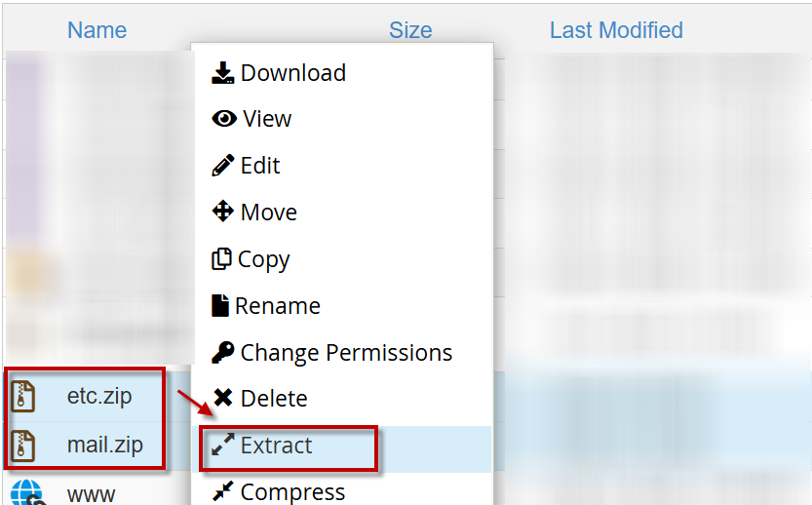
Task: Click the Rename file icon
Action: [220, 306]
